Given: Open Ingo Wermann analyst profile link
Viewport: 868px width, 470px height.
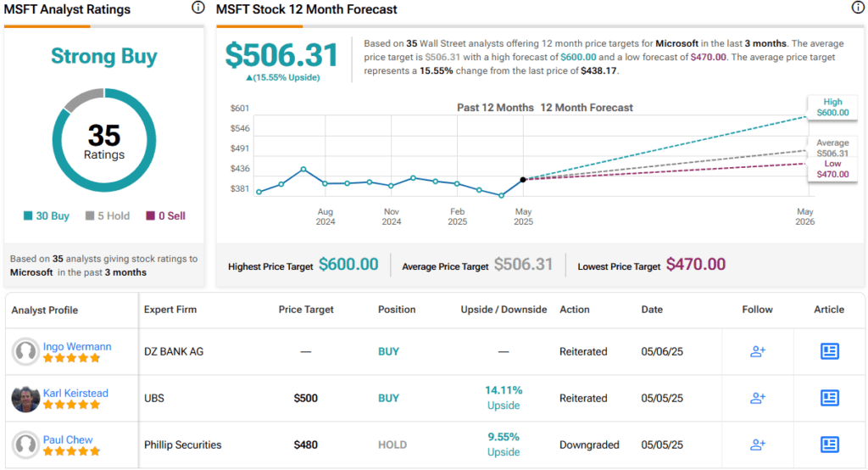Looking at the screenshot, I should click(x=77, y=346).
